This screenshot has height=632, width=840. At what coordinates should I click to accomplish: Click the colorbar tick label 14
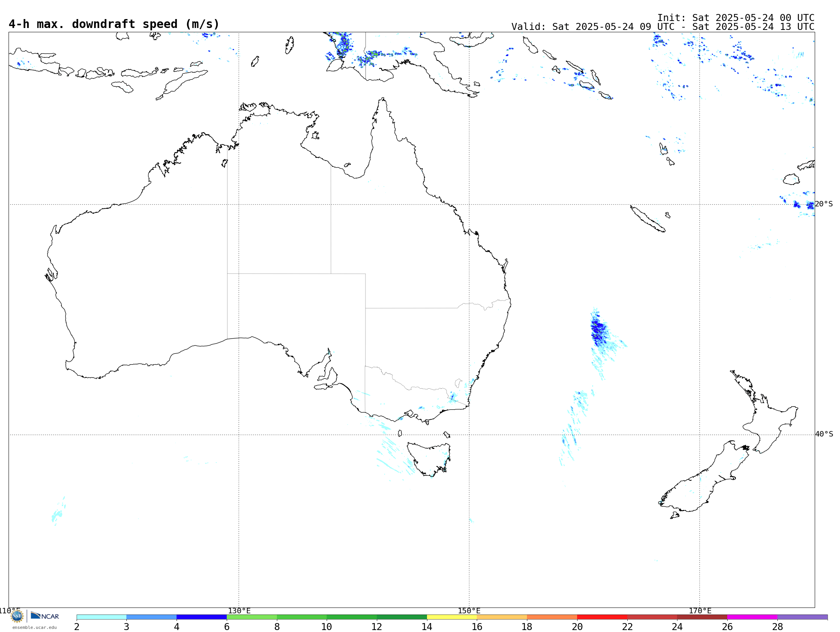tap(427, 627)
